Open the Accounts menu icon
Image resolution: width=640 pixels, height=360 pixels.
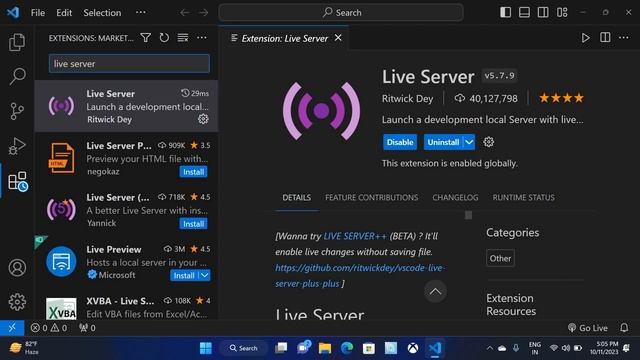pyautogui.click(x=17, y=267)
